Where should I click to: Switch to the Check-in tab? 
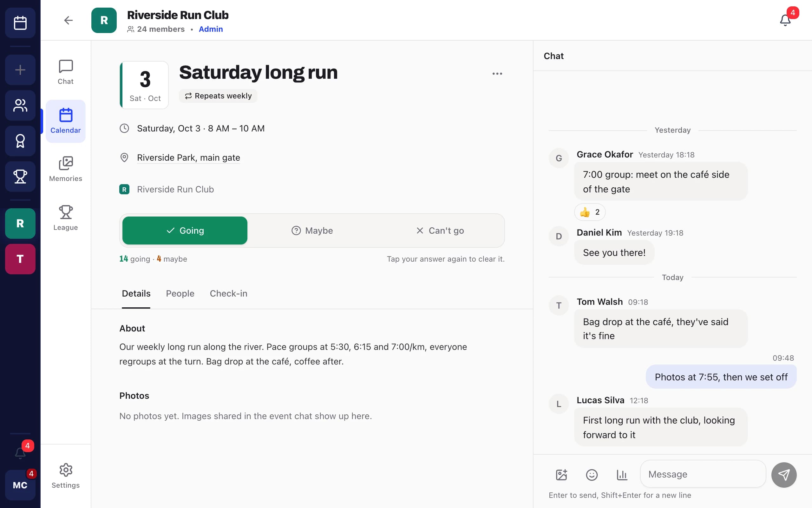[x=228, y=293]
